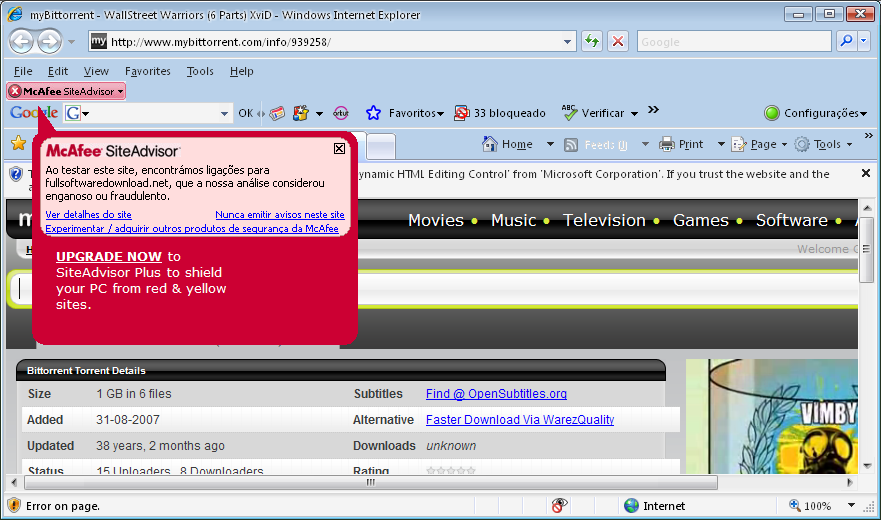Click the status bar privacy report eye icon
Image resolution: width=881 pixels, height=520 pixels.
click(558, 505)
